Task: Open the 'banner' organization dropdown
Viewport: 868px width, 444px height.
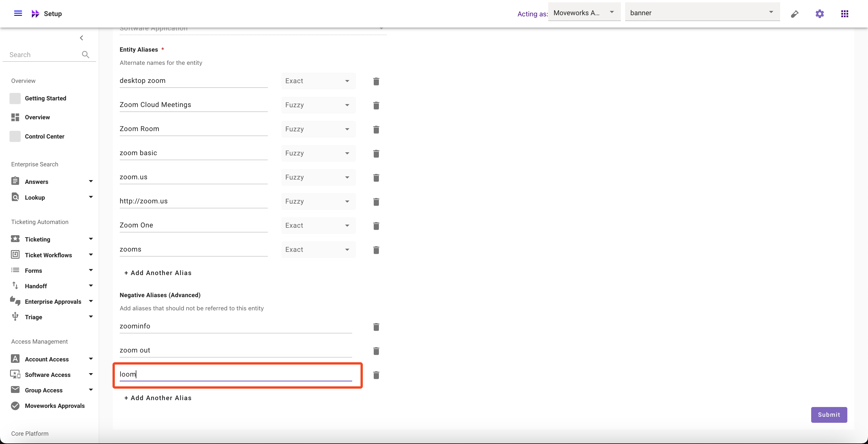Action: click(702, 13)
